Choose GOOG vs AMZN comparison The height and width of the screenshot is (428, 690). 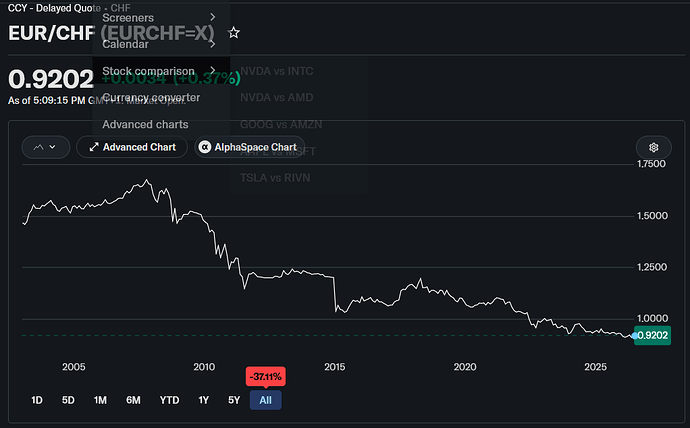coord(281,124)
